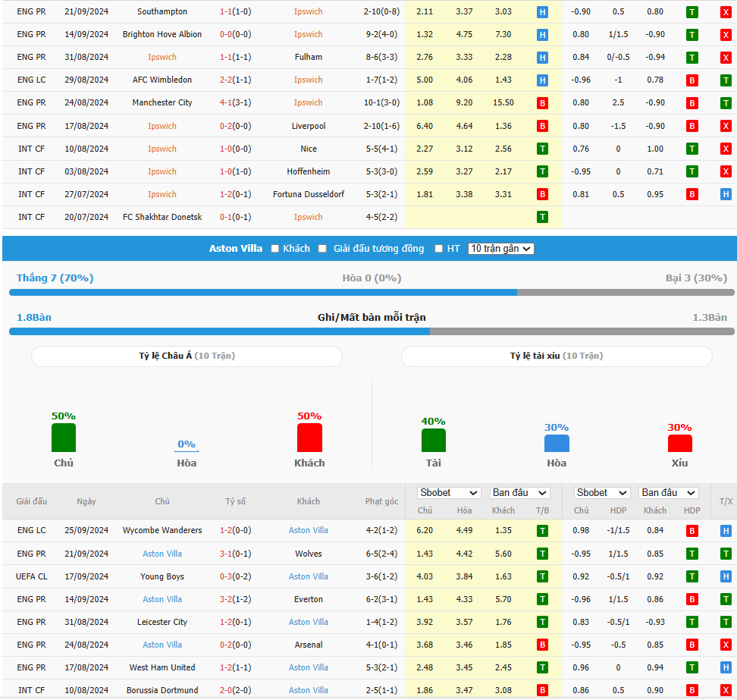Click corner stat 10-1(3-0) in Manchester City row
Screen dimensions: 737x700
point(381,102)
